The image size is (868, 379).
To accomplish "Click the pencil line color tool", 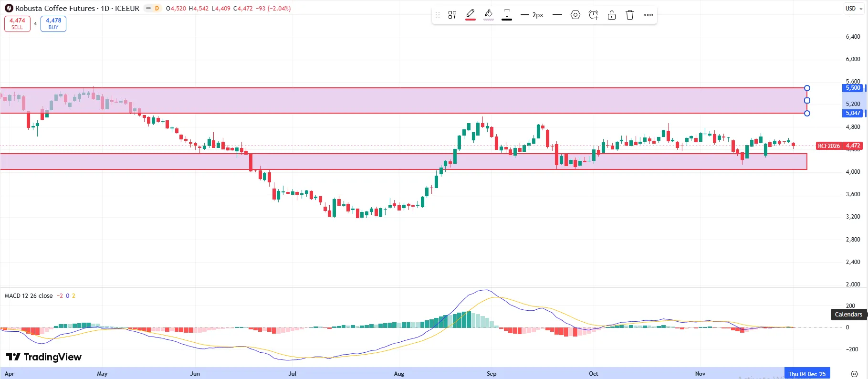I will coord(470,13).
